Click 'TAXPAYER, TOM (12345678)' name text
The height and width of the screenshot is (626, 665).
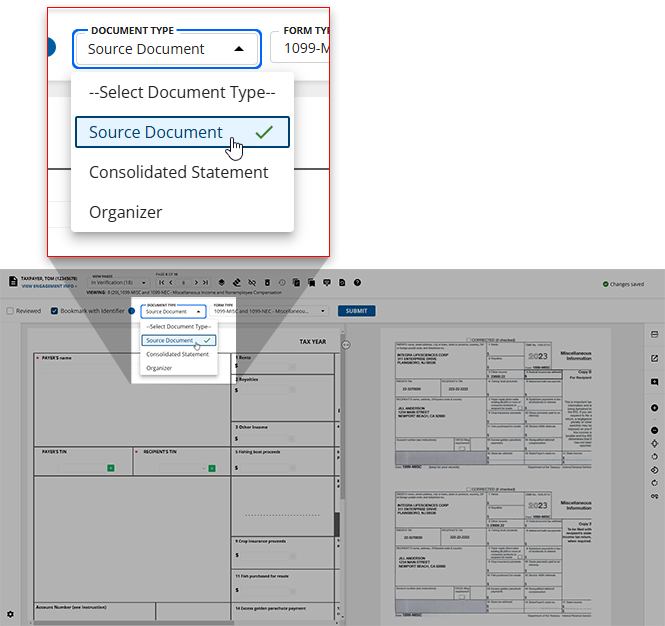tap(49, 279)
